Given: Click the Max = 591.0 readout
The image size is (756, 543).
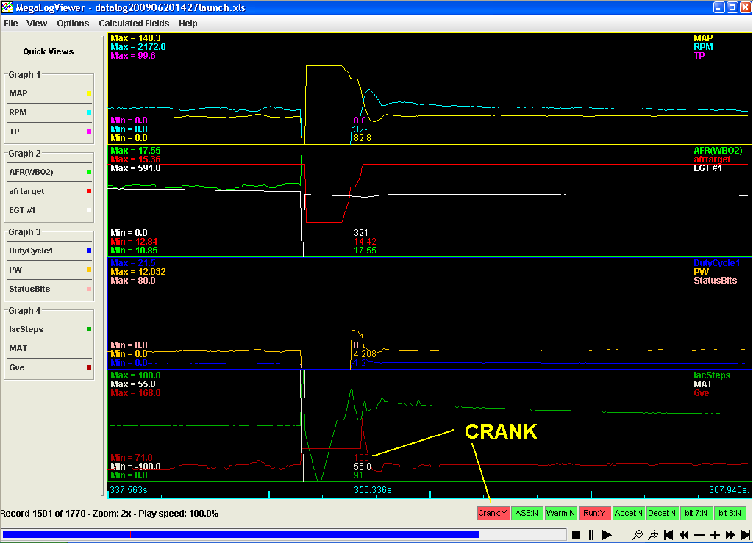Looking at the screenshot, I should (x=135, y=168).
